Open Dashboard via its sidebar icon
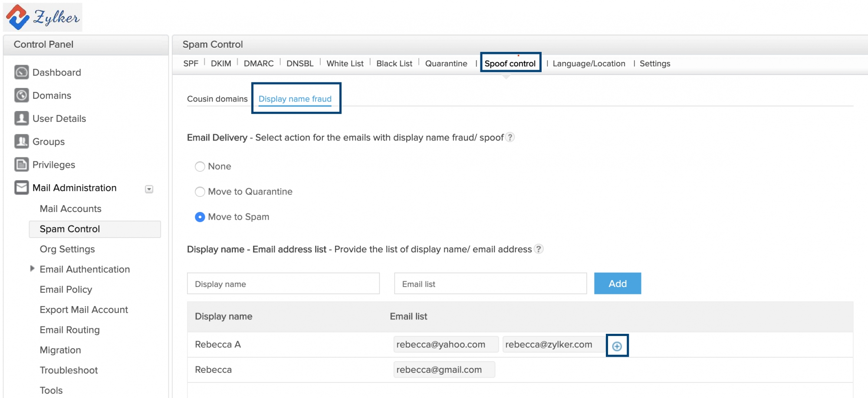This screenshot has width=868, height=398. click(21, 72)
